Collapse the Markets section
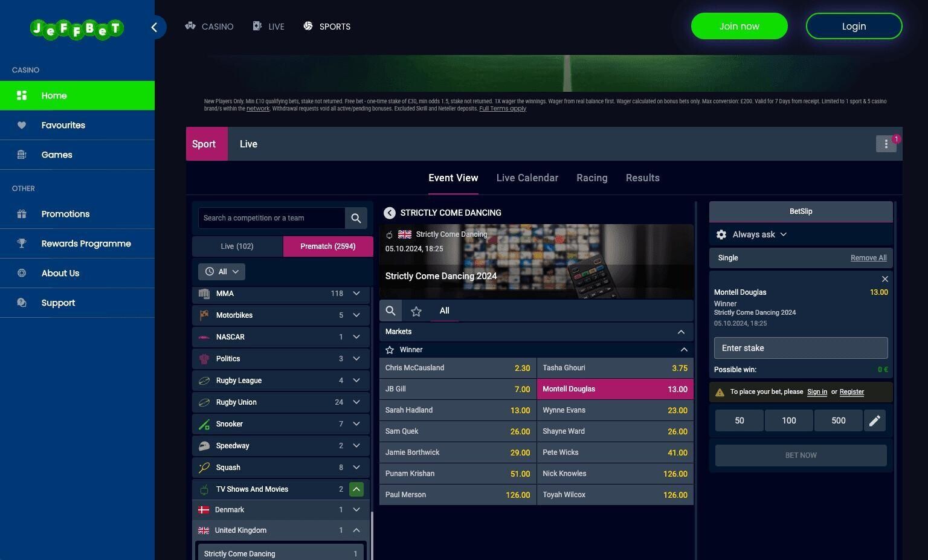 pyautogui.click(x=681, y=332)
